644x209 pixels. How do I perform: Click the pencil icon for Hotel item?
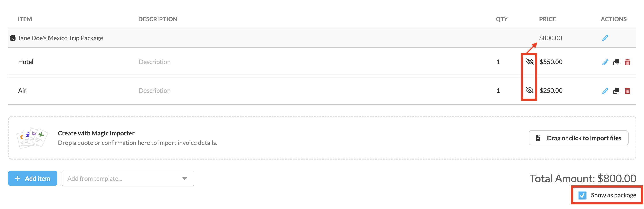pyautogui.click(x=605, y=62)
